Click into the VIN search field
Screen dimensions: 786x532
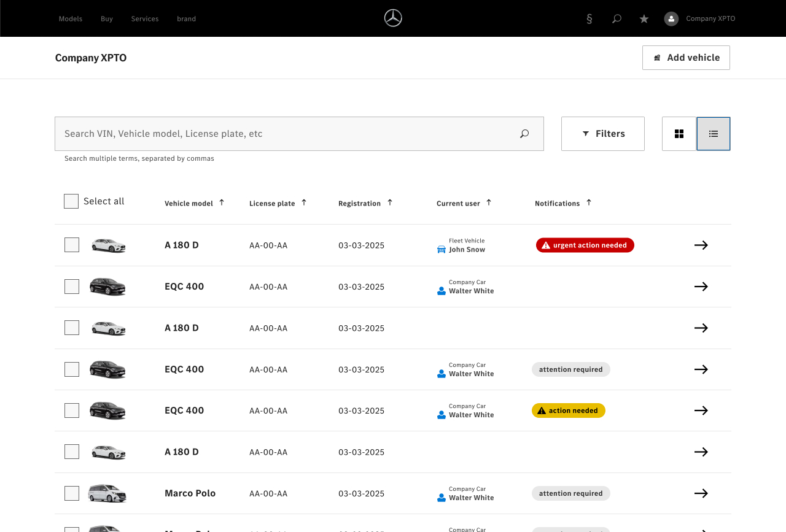click(x=282, y=134)
